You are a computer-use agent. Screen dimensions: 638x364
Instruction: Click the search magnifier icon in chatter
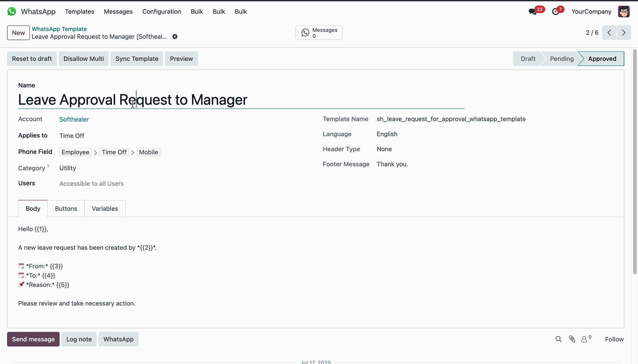tap(558, 339)
